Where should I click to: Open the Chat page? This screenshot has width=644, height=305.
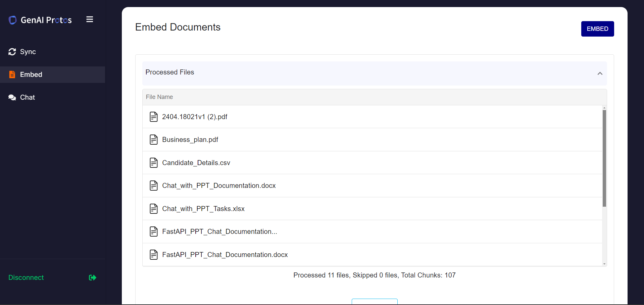(x=52, y=97)
